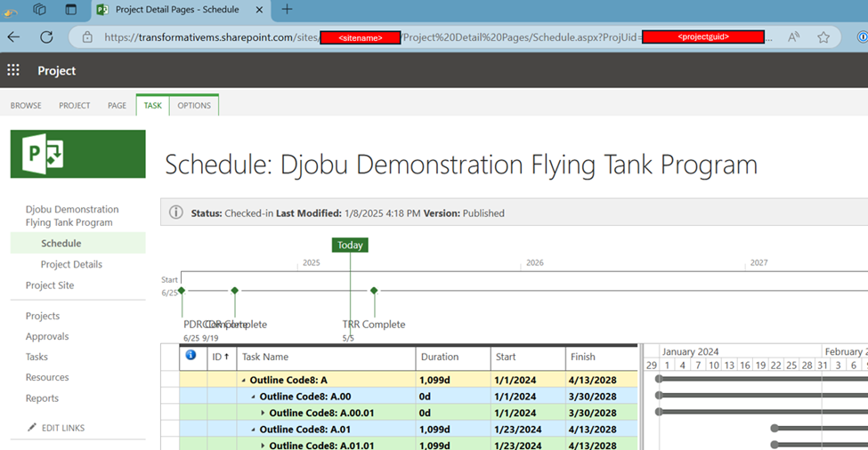The height and width of the screenshot is (450, 868).
Task: Open the tab actions menu icon
Action: (71, 10)
